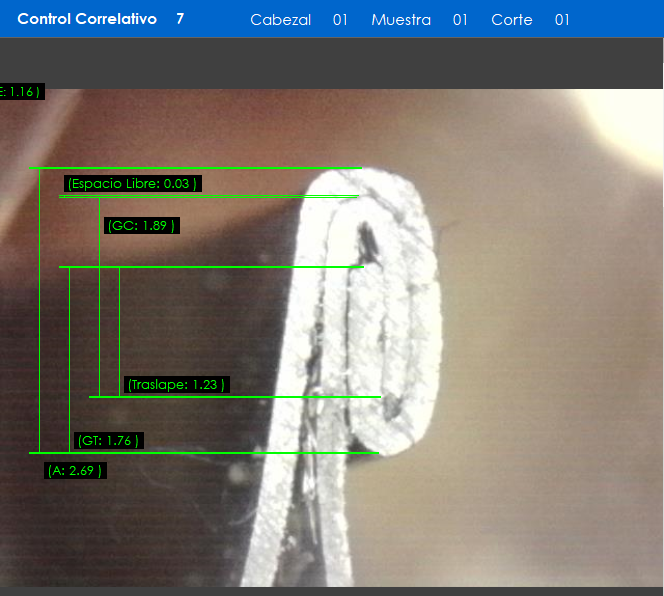664x596 pixels.
Task: Click the Corte label in header
Action: [512, 20]
